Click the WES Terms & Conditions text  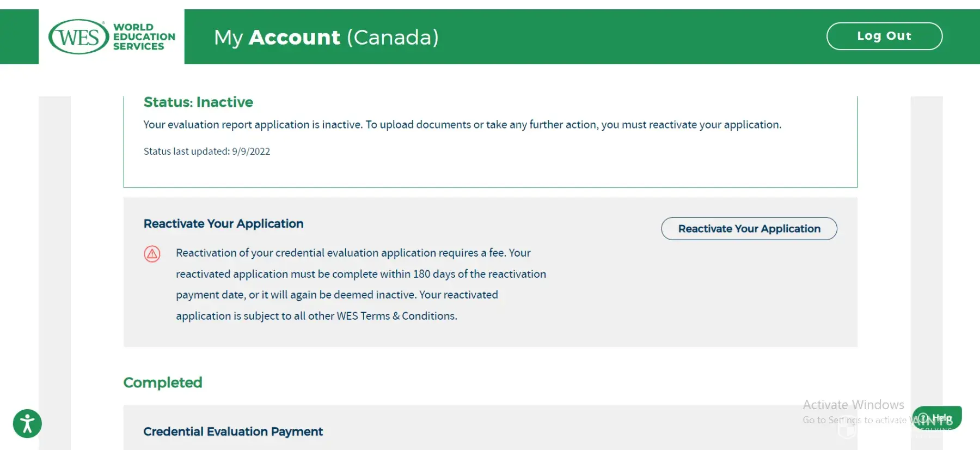pos(396,316)
